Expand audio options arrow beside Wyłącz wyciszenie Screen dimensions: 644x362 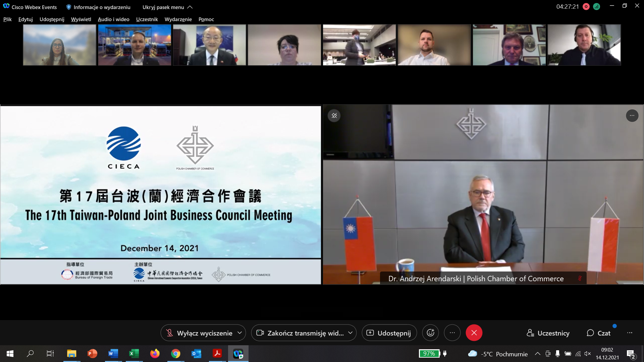coord(239,333)
